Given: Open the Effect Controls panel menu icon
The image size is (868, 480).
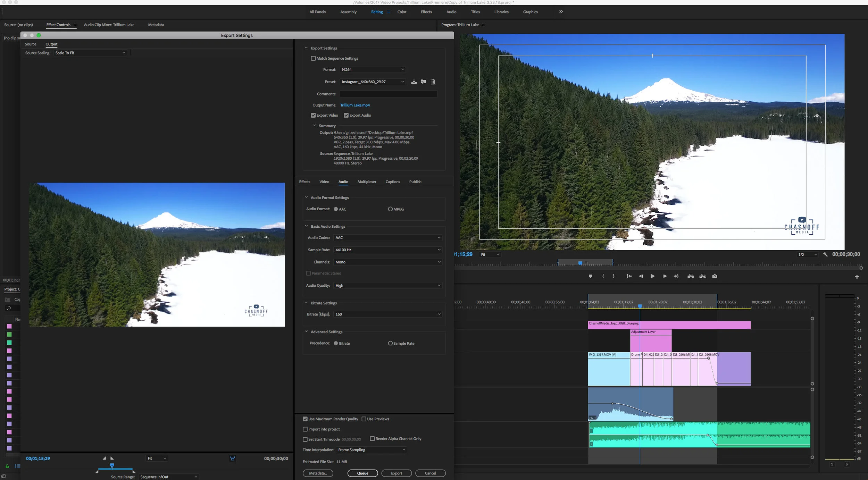Looking at the screenshot, I should [75, 25].
